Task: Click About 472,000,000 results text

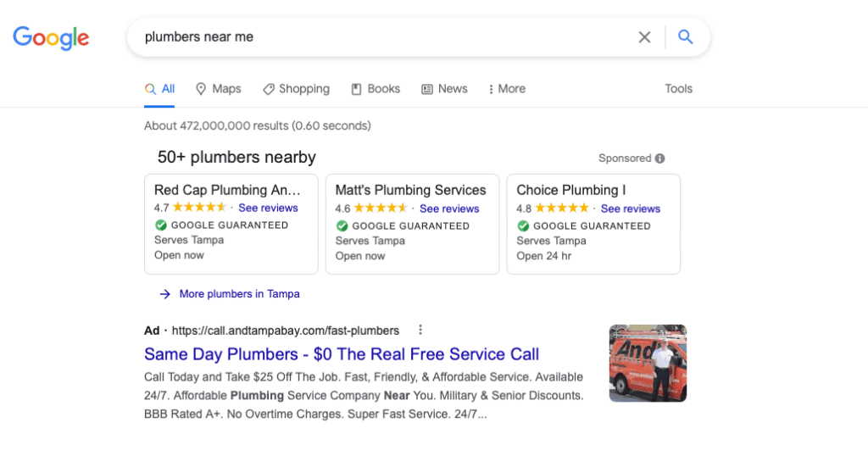Action: click(x=258, y=125)
